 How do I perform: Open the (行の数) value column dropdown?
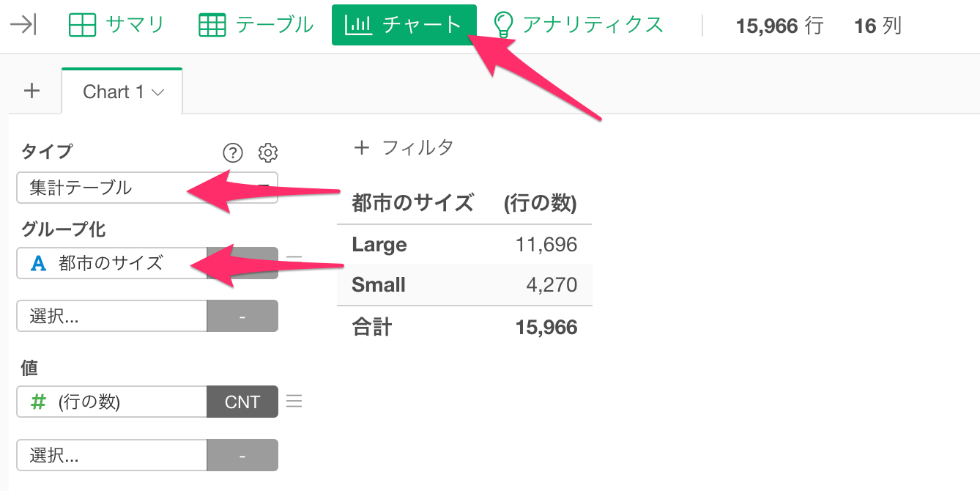pos(111,402)
